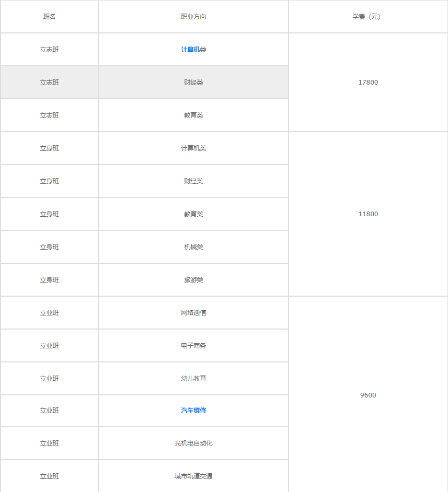Click 立志班 in the highlighted row

click(49, 83)
